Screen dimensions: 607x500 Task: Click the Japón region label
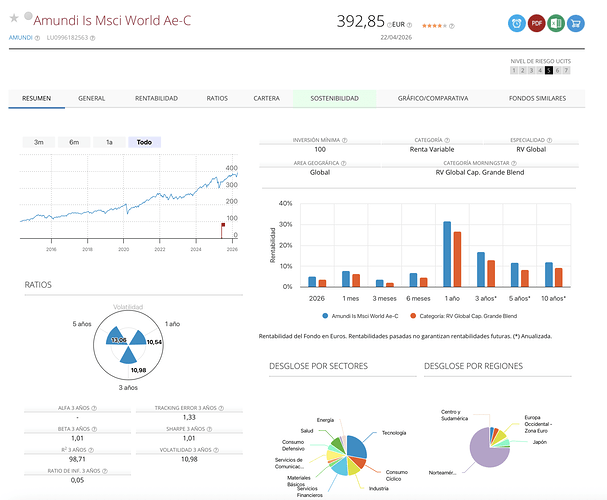point(540,442)
